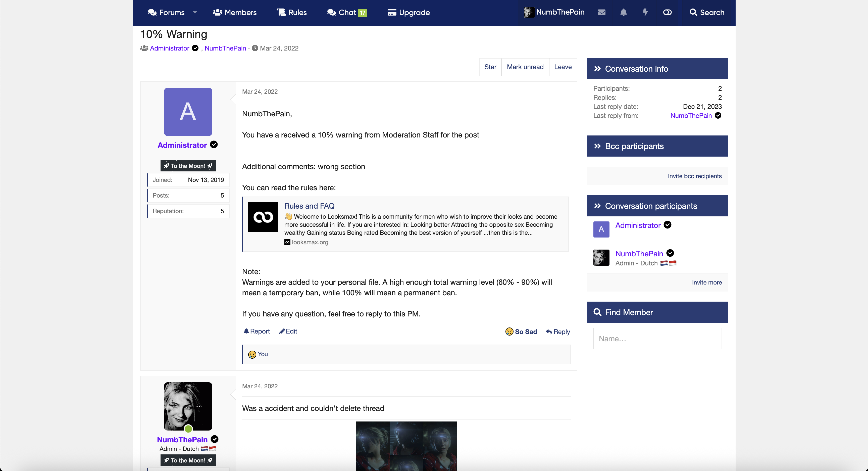Open NumbThePain in Conversation participants list
868x471 pixels.
pos(639,254)
